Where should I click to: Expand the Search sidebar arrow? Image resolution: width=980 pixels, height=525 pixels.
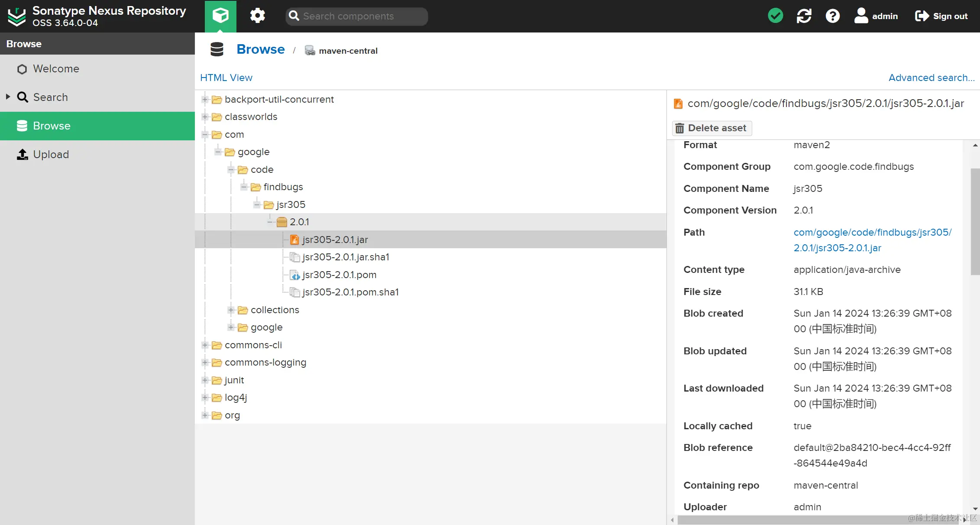coord(8,97)
